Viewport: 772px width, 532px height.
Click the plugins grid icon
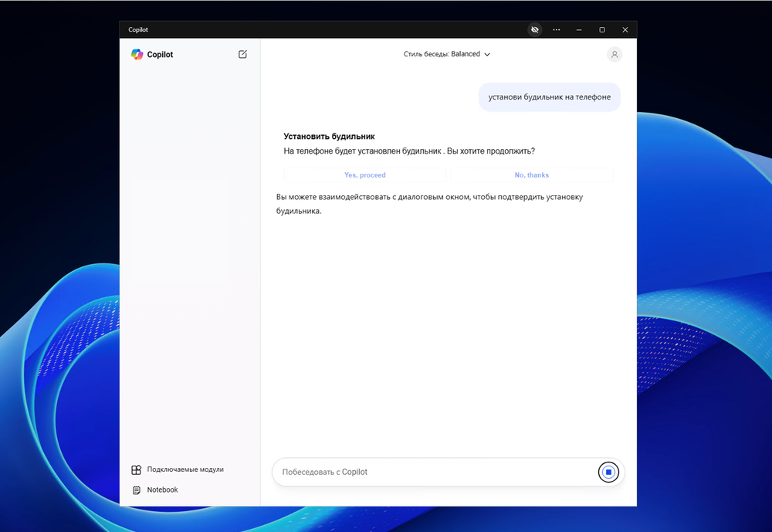click(137, 469)
